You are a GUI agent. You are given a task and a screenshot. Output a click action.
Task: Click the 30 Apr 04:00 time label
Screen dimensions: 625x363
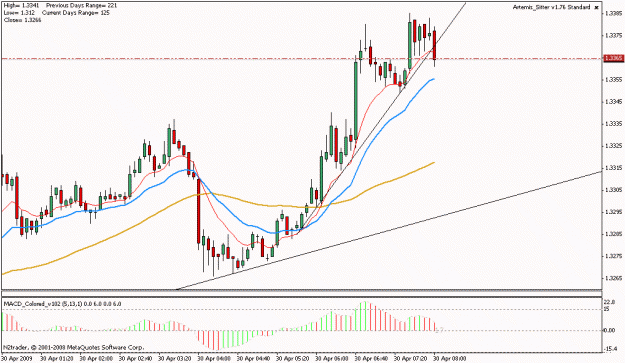click(x=214, y=359)
